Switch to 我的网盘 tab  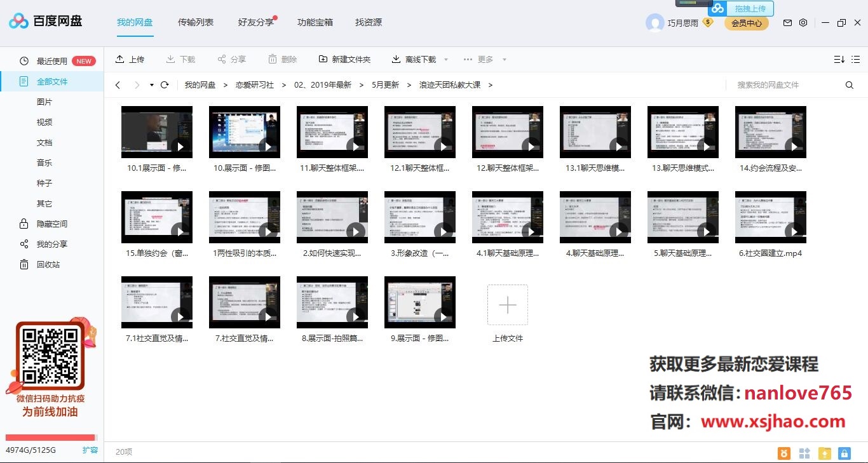[x=135, y=22]
